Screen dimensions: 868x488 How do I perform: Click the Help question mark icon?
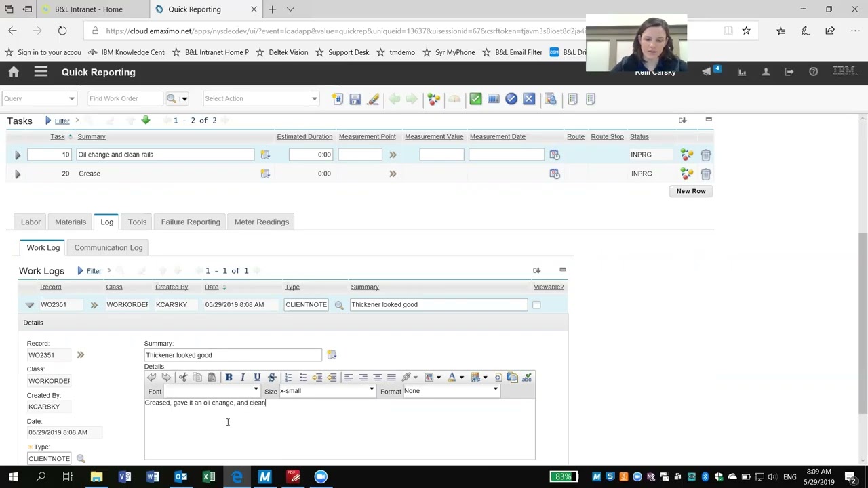pos(813,71)
